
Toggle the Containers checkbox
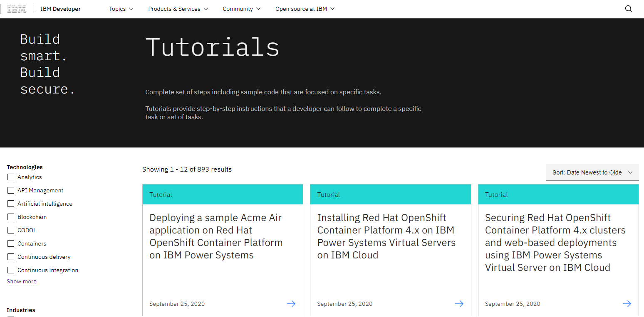point(11,243)
